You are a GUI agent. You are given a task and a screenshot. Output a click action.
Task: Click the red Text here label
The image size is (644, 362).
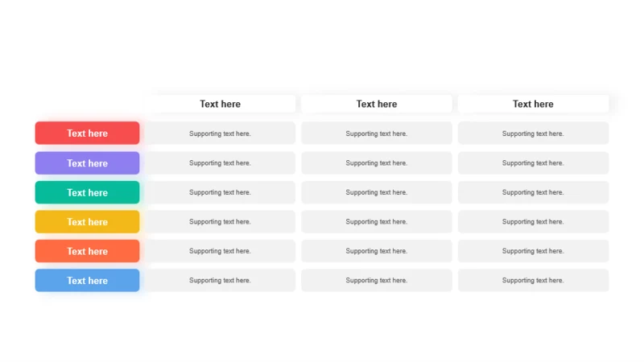(x=87, y=133)
